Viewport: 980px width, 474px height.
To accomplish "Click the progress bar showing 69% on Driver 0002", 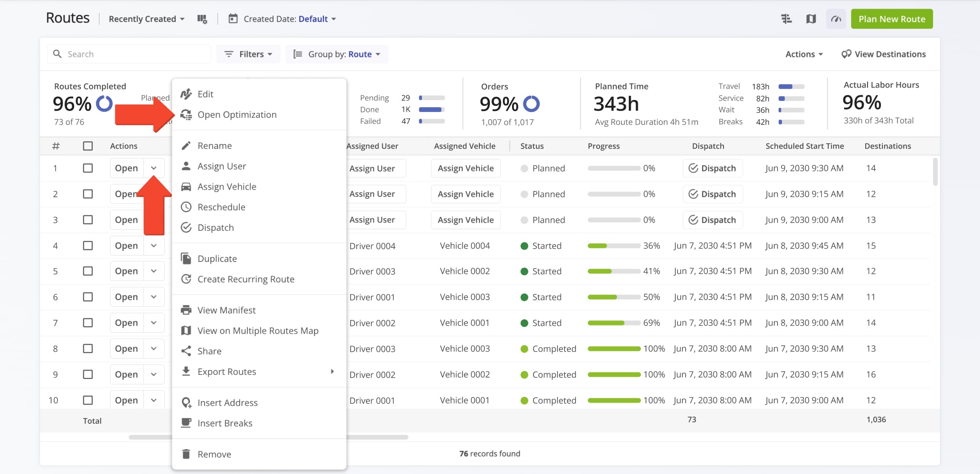I will (614, 323).
